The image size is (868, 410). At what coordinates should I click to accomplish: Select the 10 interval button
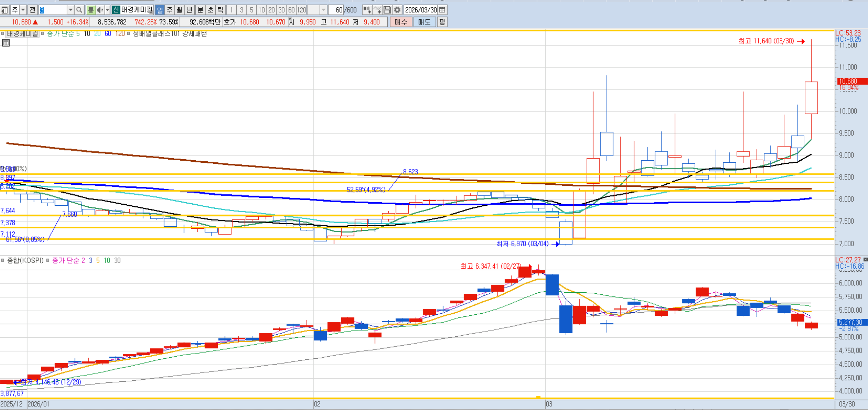pyautogui.click(x=261, y=10)
